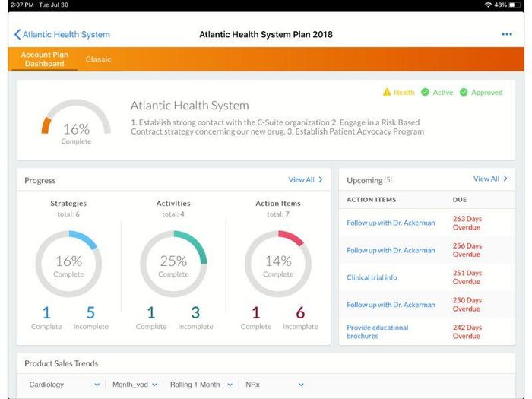Image resolution: width=532 pixels, height=399 pixels.
Task: Tap Action Items complete count 1
Action: click(x=256, y=313)
